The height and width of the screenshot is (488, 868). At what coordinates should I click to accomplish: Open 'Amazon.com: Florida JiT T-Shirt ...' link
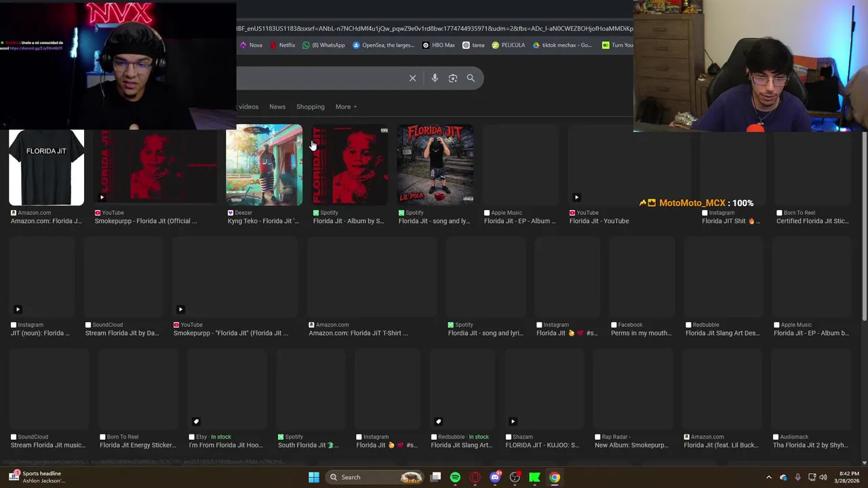tap(358, 333)
